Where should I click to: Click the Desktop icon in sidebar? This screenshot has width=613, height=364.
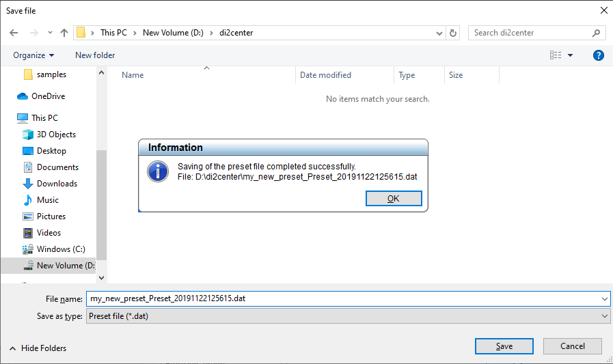click(x=28, y=151)
